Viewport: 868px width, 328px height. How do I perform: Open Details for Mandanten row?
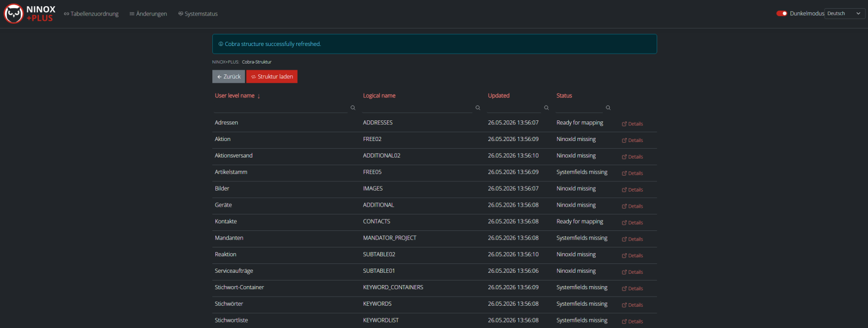[x=632, y=240]
